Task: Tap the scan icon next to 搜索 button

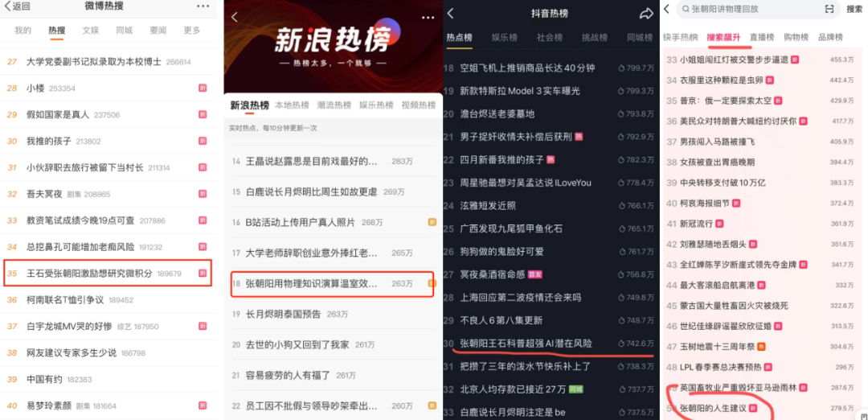Action: coord(829,9)
